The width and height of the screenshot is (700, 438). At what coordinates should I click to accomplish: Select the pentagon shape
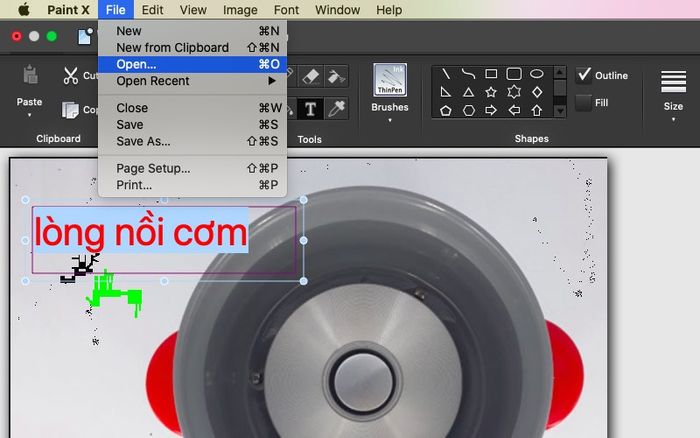(x=446, y=110)
